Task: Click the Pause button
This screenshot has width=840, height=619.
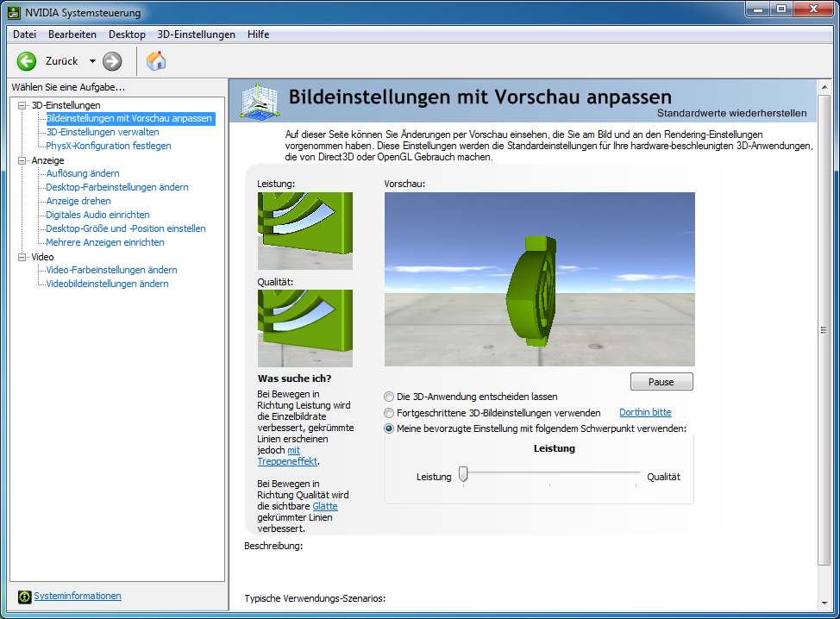Action: (x=661, y=382)
